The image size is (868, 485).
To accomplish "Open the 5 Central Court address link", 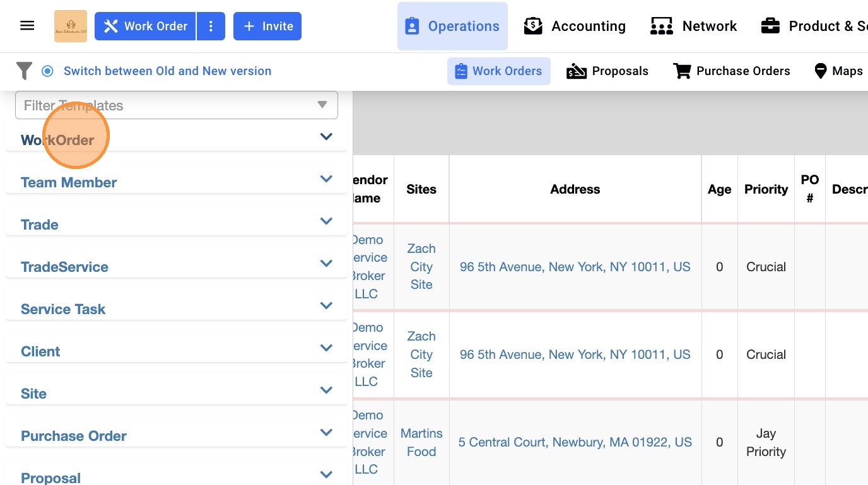I will click(x=575, y=442).
